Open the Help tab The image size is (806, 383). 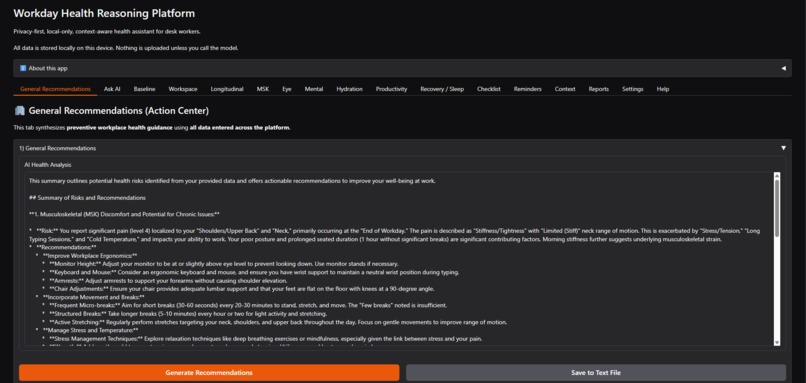pyautogui.click(x=663, y=89)
